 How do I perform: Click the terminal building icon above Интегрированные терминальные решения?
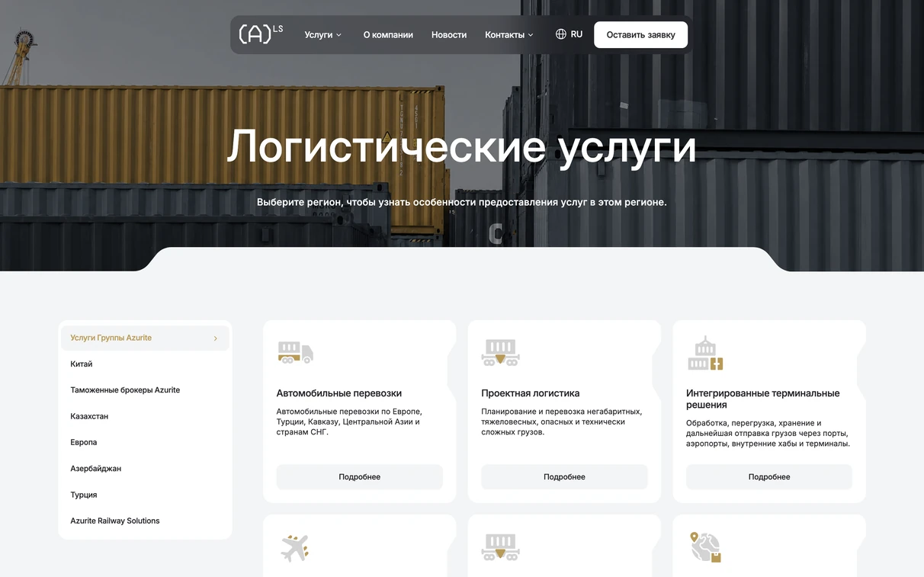pyautogui.click(x=705, y=353)
